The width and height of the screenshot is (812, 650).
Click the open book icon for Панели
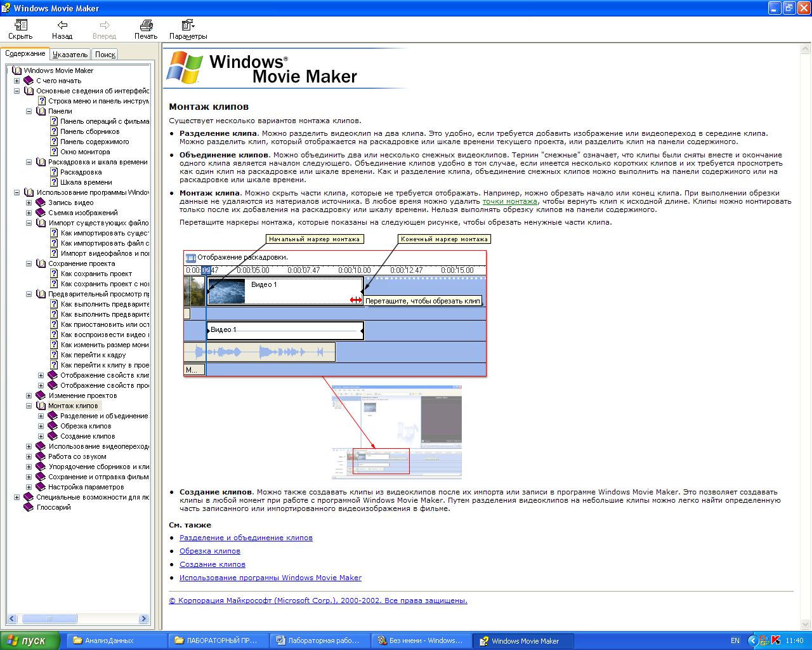coord(41,111)
